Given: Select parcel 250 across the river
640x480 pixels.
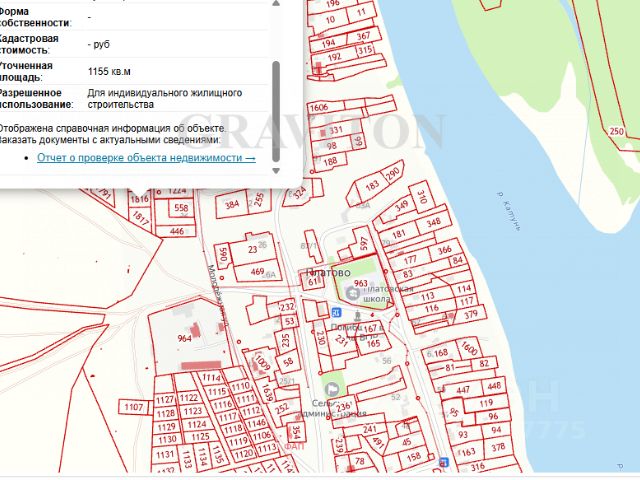Looking at the screenshot, I should (x=616, y=131).
